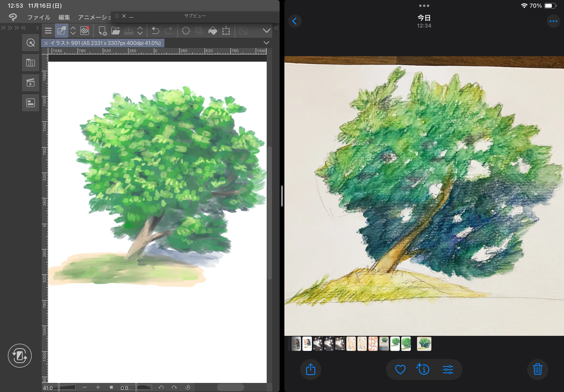The height and width of the screenshot is (392, 564).
Task: Click the Clip Studio Paint logo icon
Action: [x=13, y=17]
